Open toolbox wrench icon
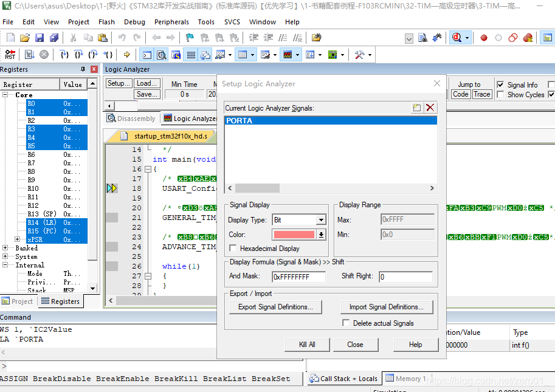Screen dimensions: 555x392 click(360, 55)
